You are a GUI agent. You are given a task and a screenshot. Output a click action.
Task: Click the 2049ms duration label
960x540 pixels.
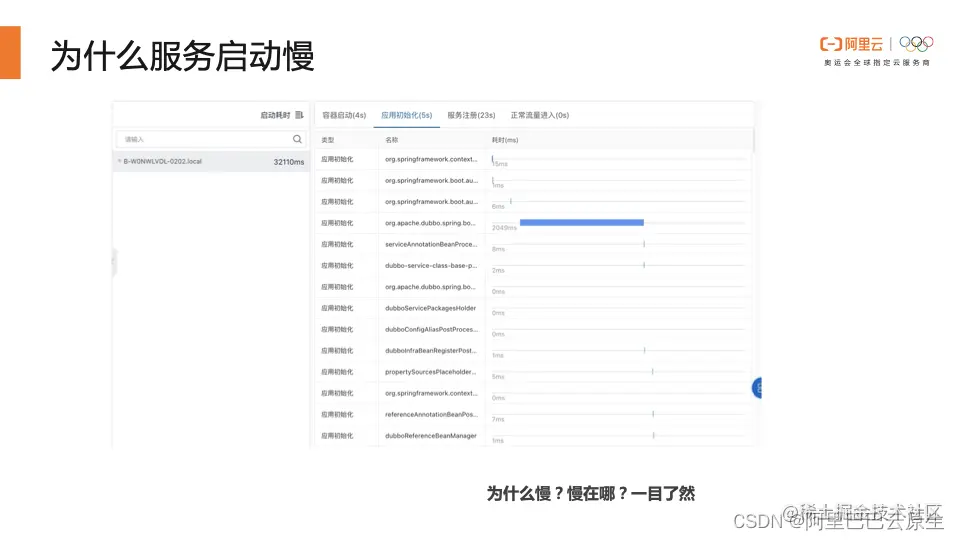(x=504, y=228)
